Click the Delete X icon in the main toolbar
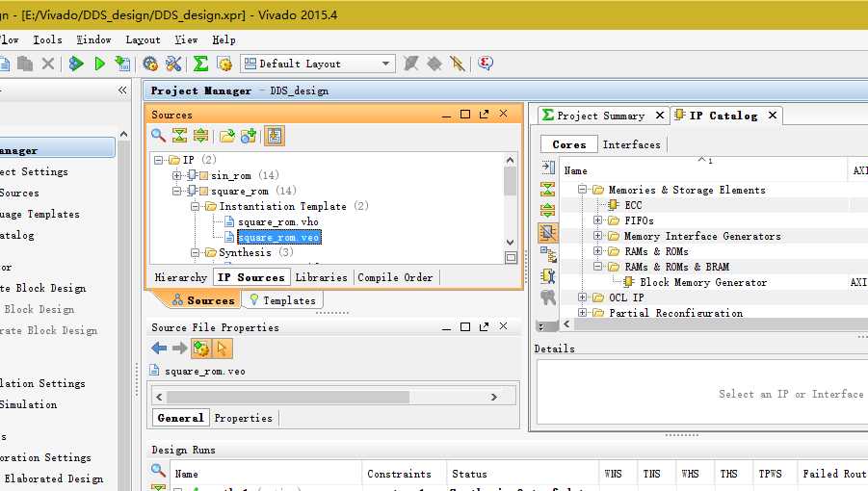868x491 pixels. [48, 64]
